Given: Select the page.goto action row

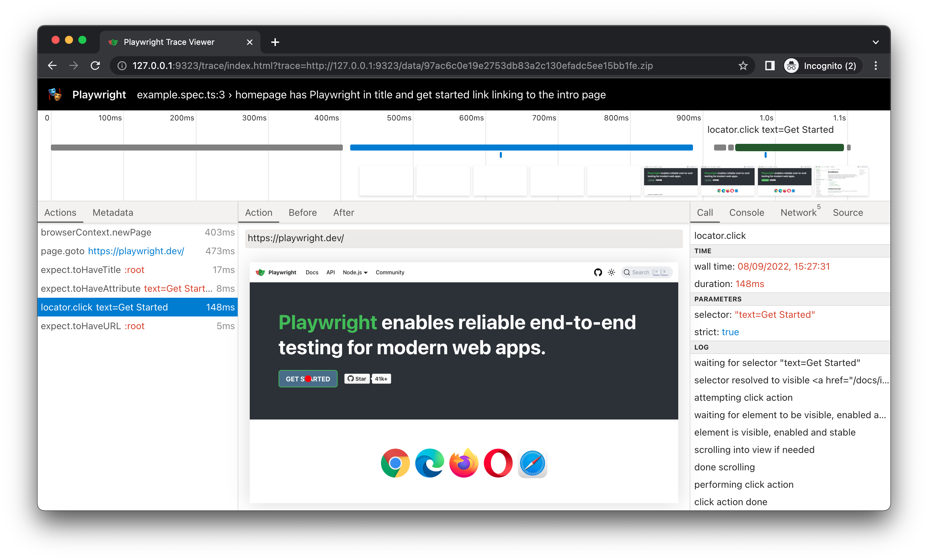Looking at the screenshot, I should (x=138, y=251).
